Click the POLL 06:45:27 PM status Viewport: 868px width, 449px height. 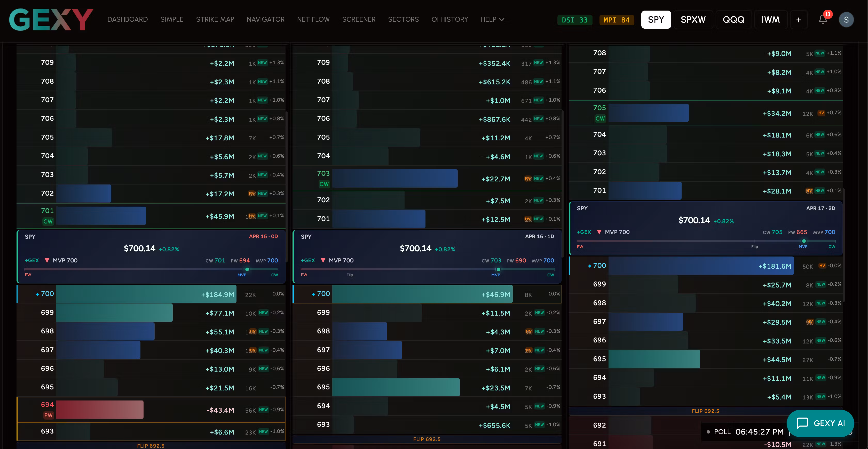pos(745,432)
